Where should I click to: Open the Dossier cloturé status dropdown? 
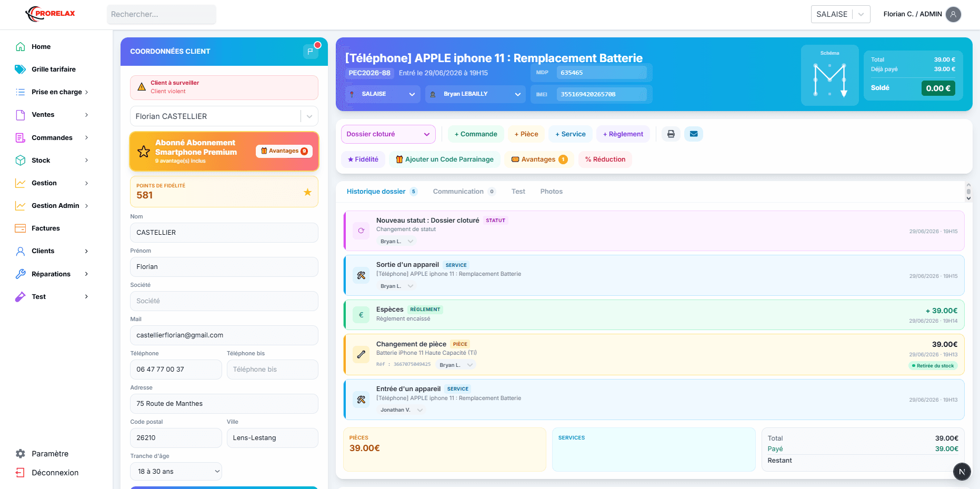coord(388,134)
